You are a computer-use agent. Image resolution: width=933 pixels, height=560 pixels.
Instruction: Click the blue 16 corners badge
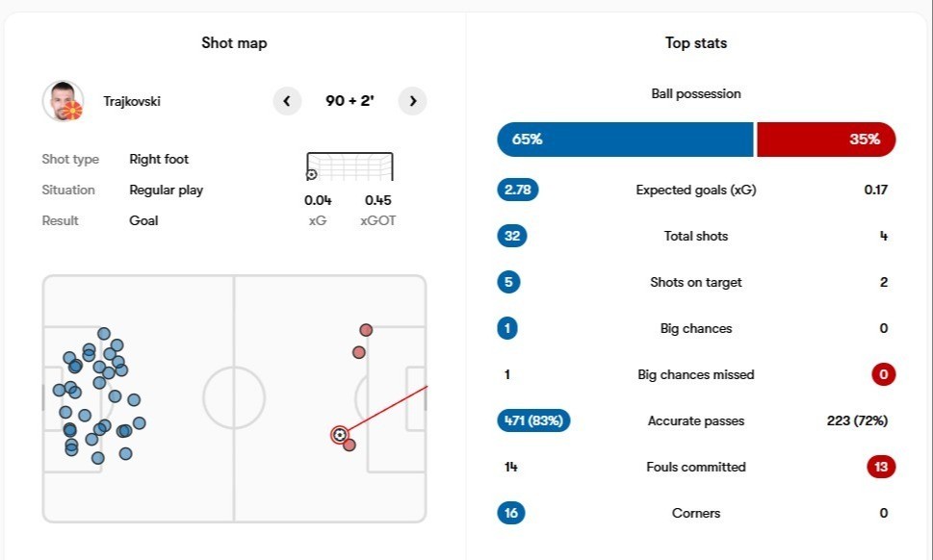tap(511, 513)
